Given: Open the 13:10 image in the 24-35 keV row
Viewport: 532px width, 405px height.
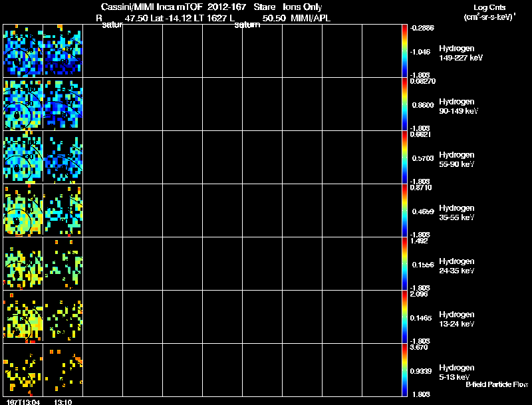Looking at the screenshot, I should coord(63,264).
